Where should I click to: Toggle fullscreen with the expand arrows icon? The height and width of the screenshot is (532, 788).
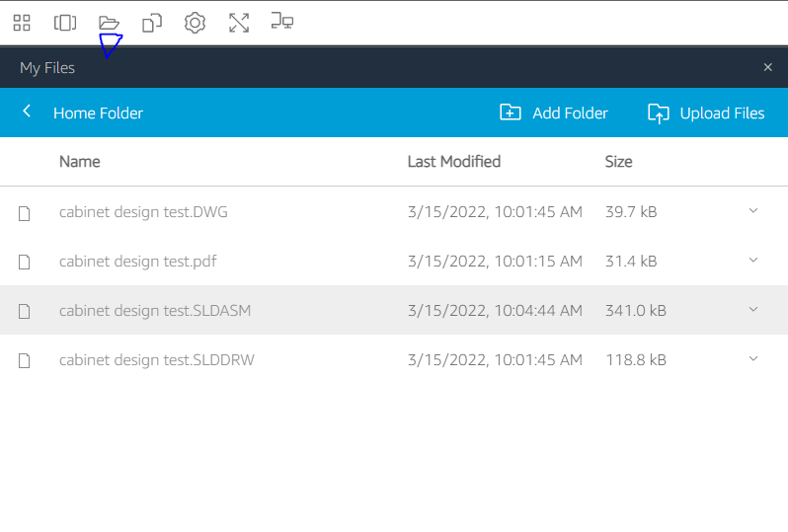coord(239,23)
